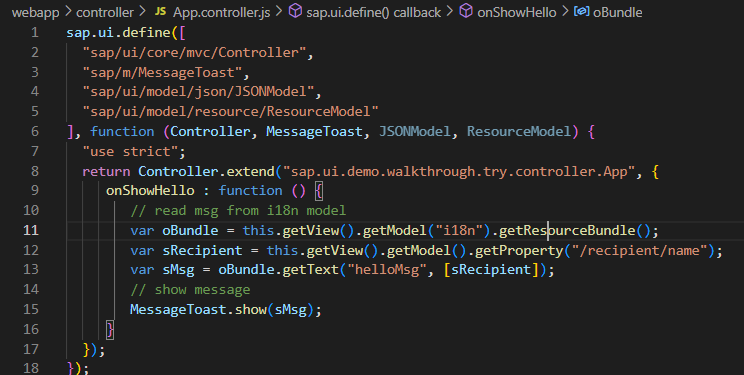Click the oBundle variable declaration on line 11
This screenshot has height=375, width=744.
point(190,231)
